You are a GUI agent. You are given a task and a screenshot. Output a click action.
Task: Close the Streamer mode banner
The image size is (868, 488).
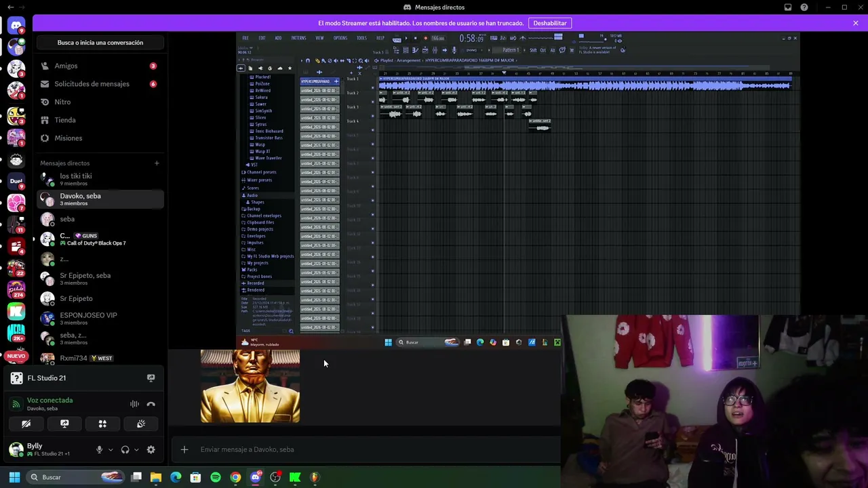point(856,23)
